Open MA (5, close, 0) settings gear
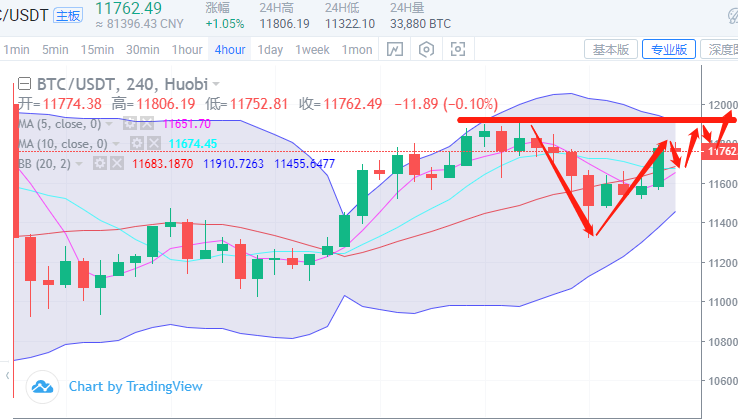Screen dimensions: 738x419 [129, 124]
